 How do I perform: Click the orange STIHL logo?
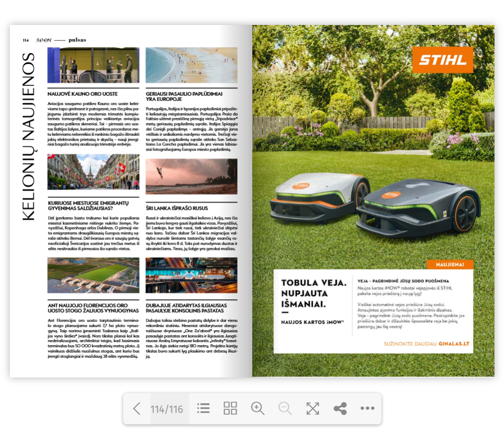[x=442, y=60]
